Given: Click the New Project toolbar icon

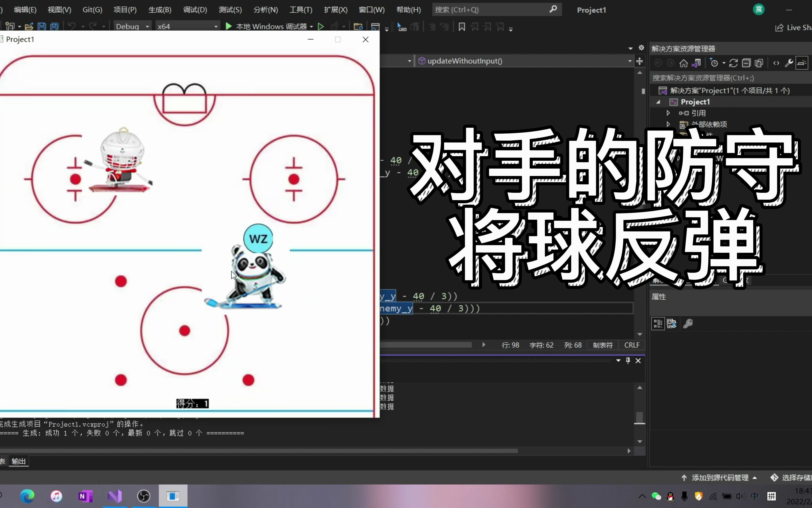Looking at the screenshot, I should [10, 27].
